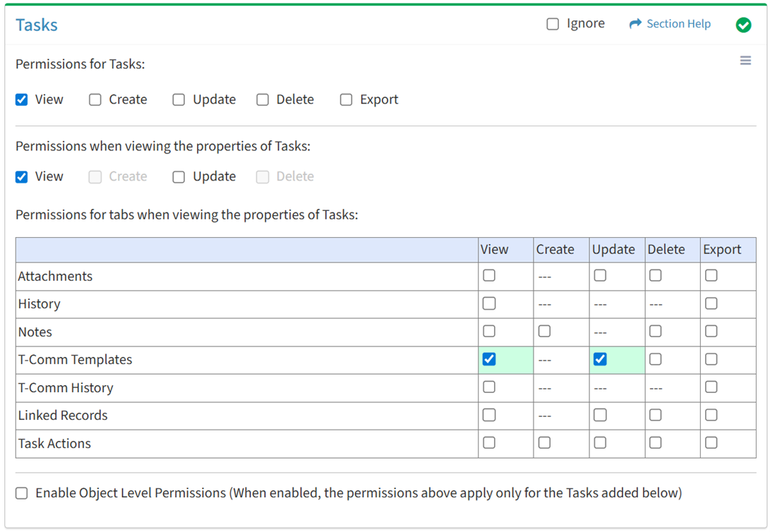Uncheck Update for T-Comm Templates
Image resolution: width=770 pixels, height=532 pixels.
(600, 359)
